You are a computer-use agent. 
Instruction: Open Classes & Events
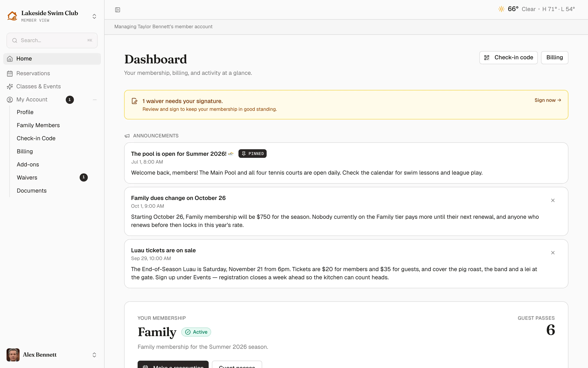tap(52, 86)
